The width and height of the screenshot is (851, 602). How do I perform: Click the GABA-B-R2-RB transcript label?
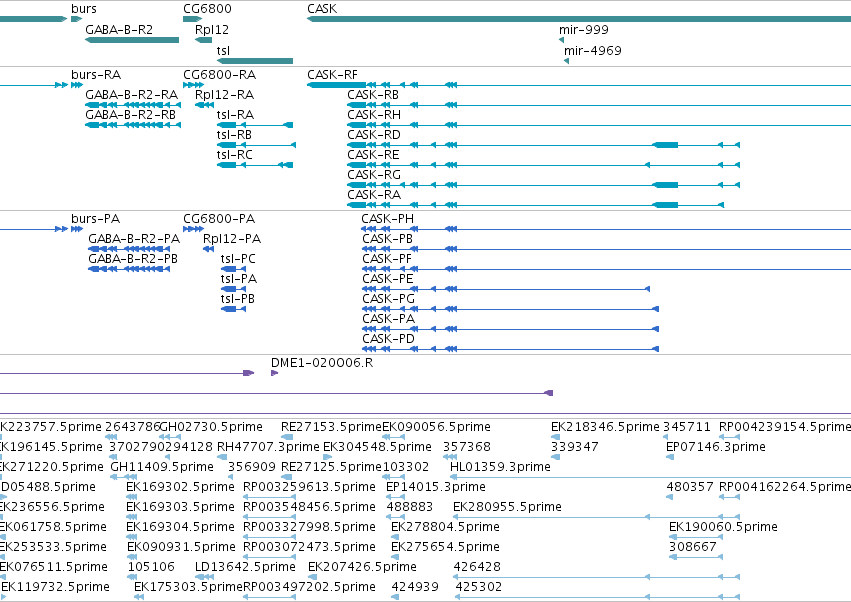(x=131, y=115)
